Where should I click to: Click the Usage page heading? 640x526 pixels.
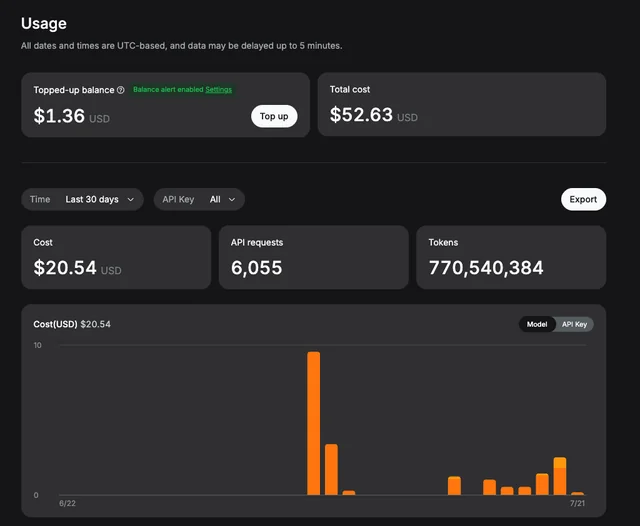point(44,24)
